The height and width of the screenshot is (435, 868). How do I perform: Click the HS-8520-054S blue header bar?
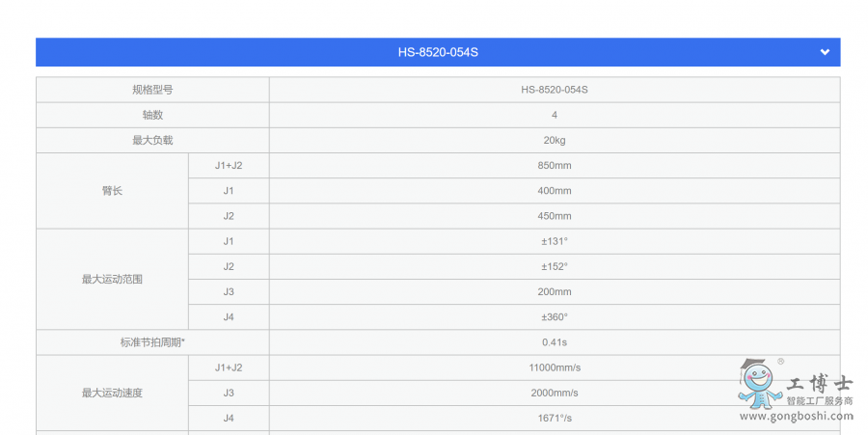point(438,52)
